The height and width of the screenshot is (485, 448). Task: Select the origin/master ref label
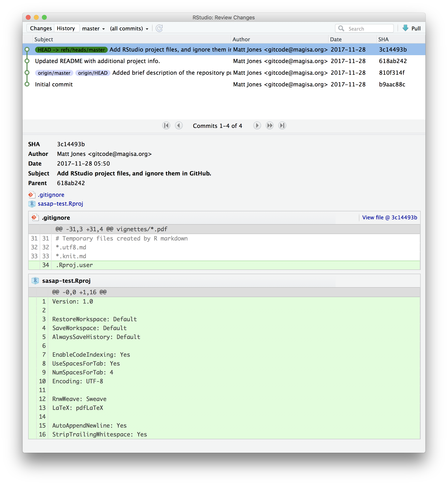click(54, 73)
